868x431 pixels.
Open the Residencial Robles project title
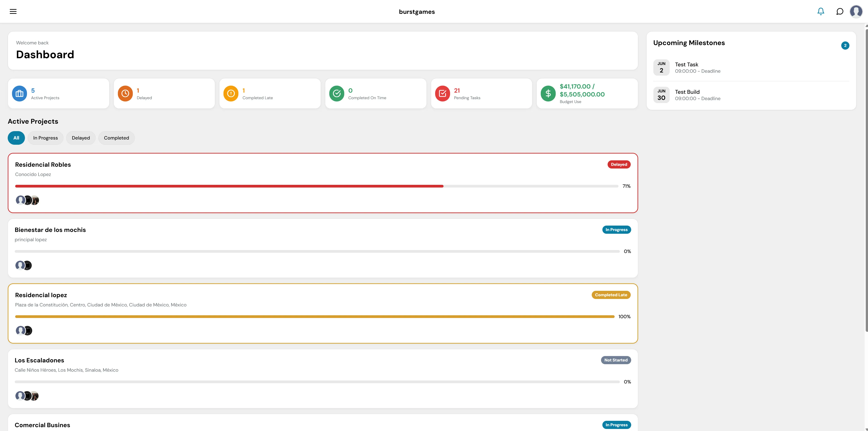[43, 165]
